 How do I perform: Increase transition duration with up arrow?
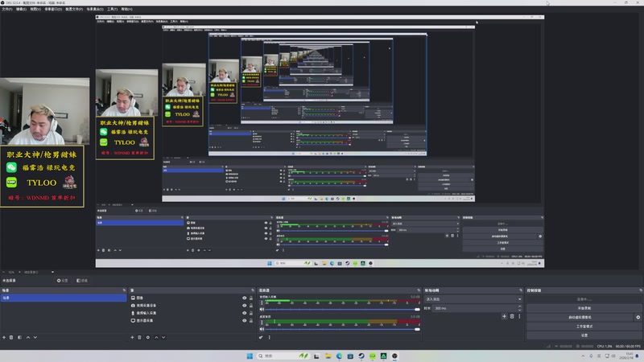pos(519,306)
